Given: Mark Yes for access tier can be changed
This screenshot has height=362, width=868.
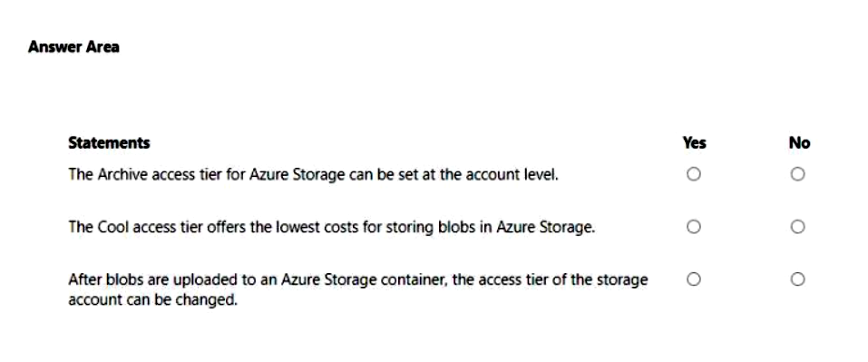Looking at the screenshot, I should coord(694,279).
